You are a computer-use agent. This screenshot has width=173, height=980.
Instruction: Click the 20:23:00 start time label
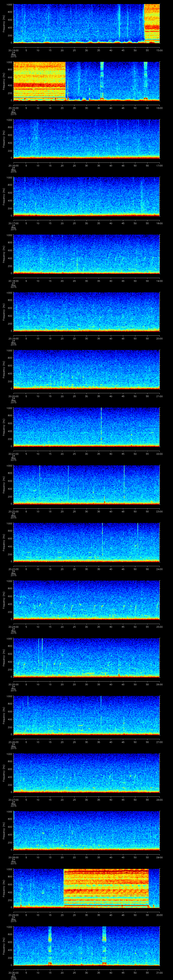13,569
